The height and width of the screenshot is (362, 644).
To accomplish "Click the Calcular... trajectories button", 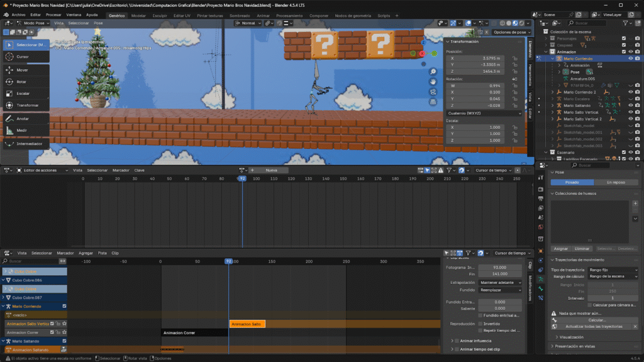I will point(597,320).
